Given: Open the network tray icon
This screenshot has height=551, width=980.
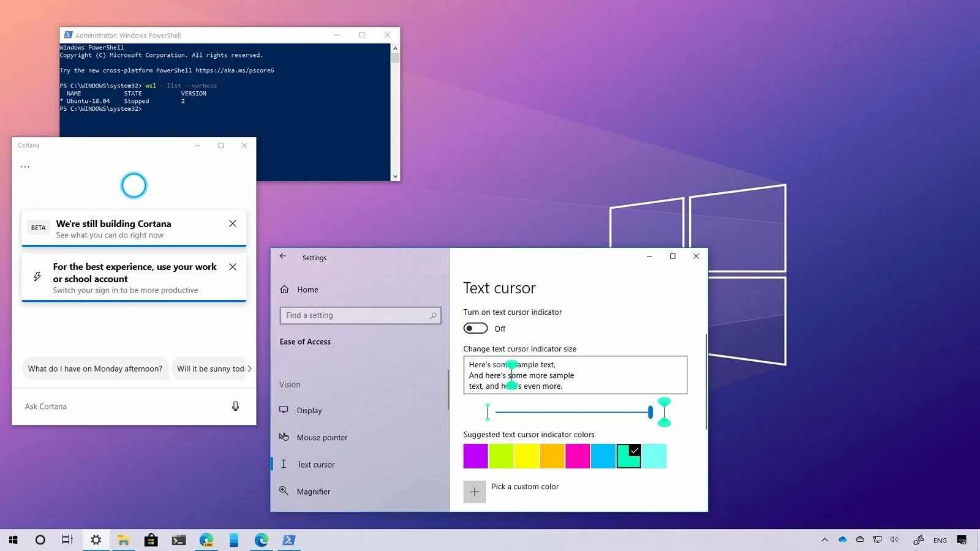Looking at the screenshot, I should pyautogui.click(x=877, y=540).
